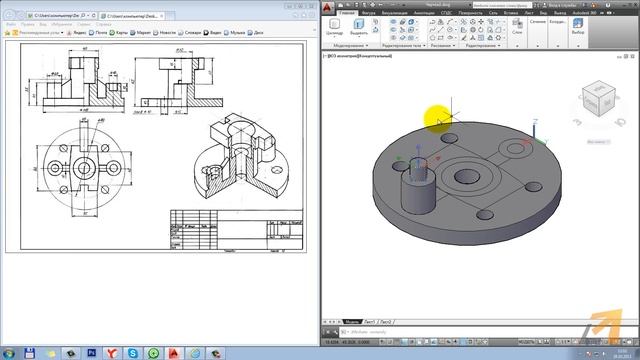The height and width of the screenshot is (360, 640).
Task: Switch to the Лист1 layout tab
Action: (x=369, y=322)
